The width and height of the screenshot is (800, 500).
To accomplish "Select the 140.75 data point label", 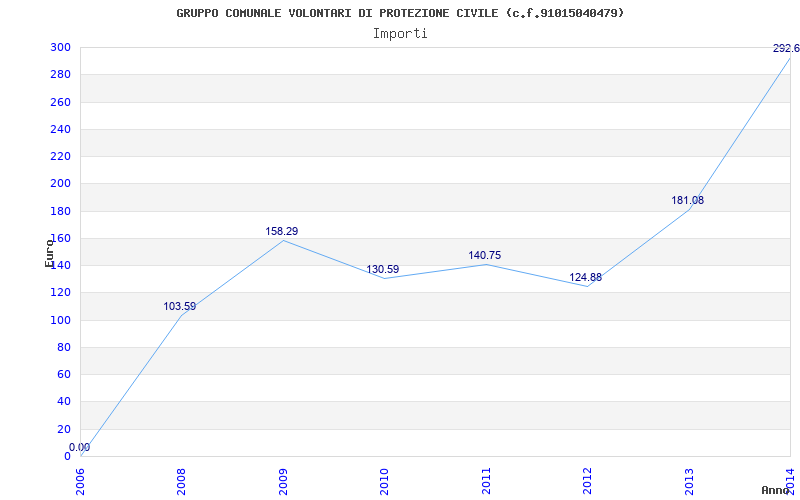I will pyautogui.click(x=485, y=255).
